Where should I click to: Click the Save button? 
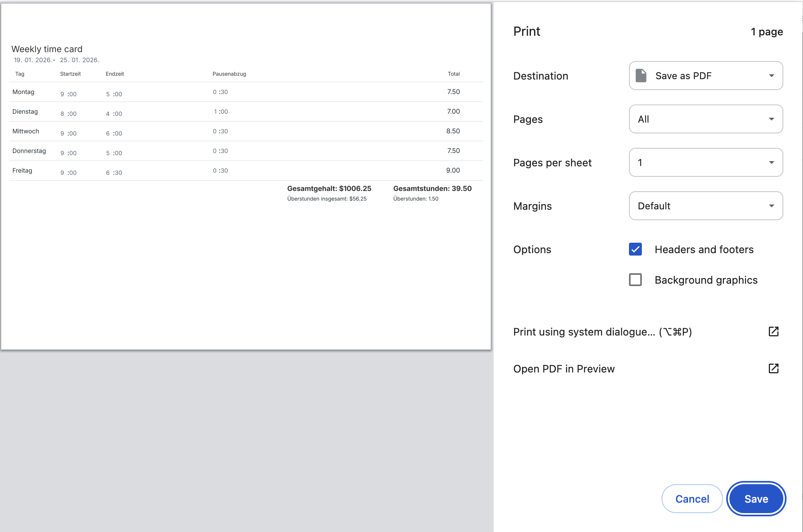[756, 498]
